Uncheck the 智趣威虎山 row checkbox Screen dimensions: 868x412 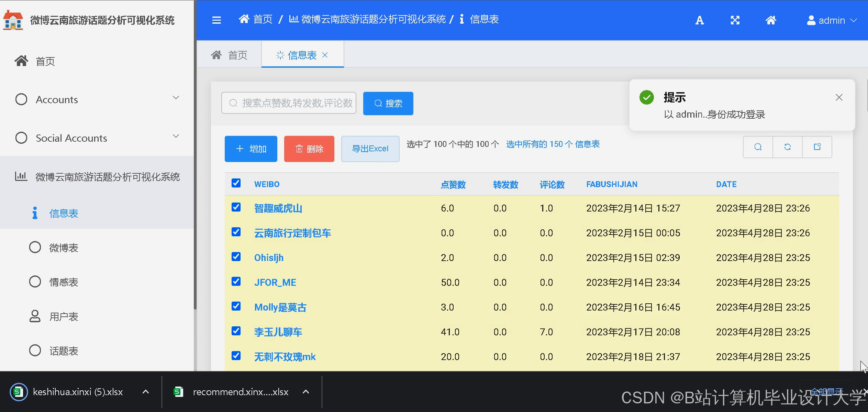[236, 207]
